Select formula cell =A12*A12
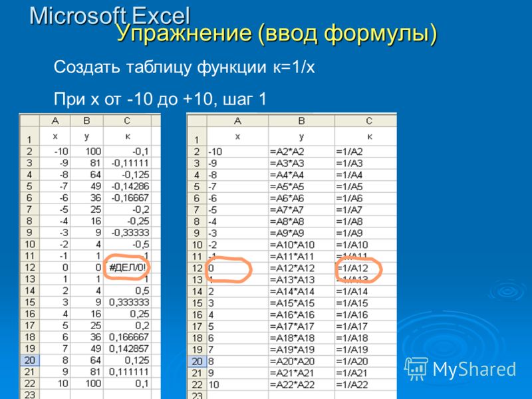532x399 pixels. [x=302, y=268]
